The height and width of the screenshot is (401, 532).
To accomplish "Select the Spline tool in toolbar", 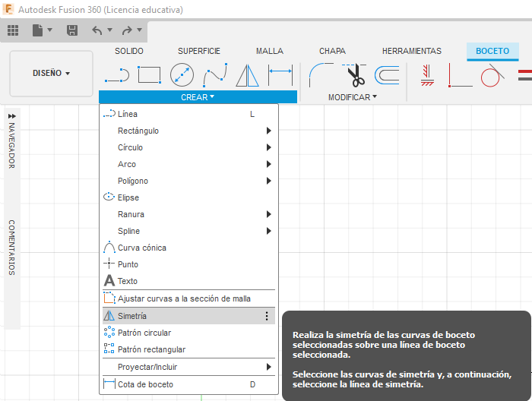I will point(215,75).
